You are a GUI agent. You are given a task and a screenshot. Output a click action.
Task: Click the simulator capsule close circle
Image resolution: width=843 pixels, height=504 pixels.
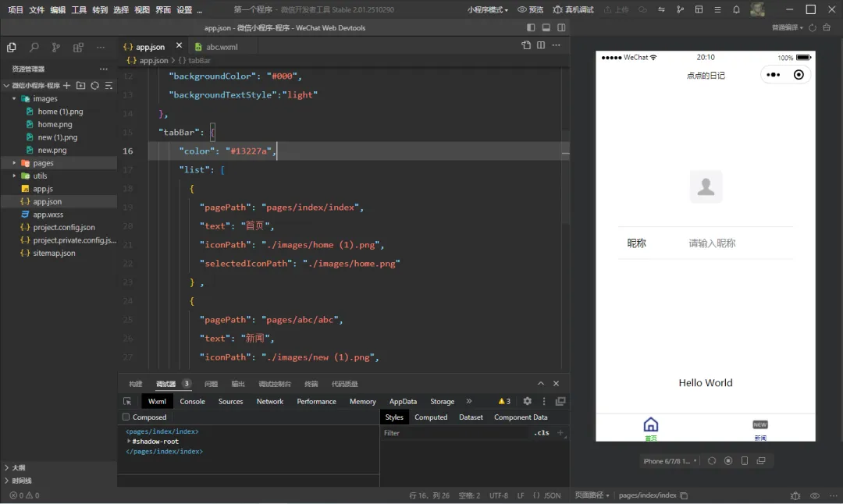click(799, 75)
